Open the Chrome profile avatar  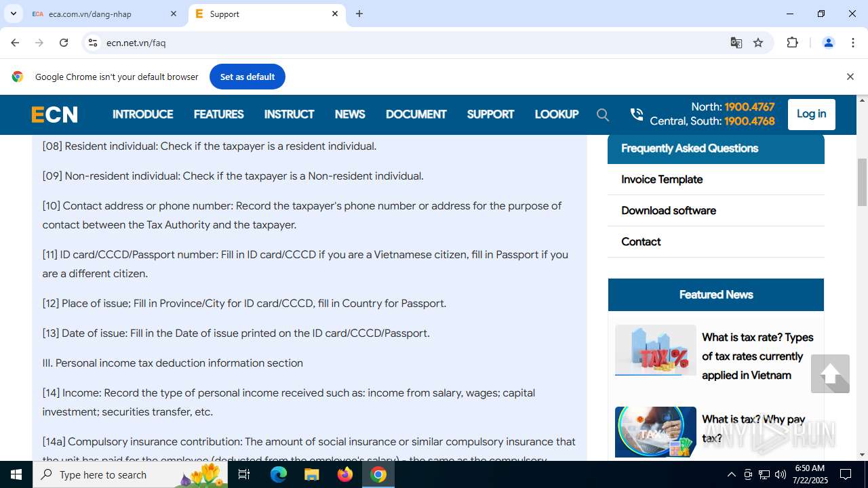tap(828, 43)
